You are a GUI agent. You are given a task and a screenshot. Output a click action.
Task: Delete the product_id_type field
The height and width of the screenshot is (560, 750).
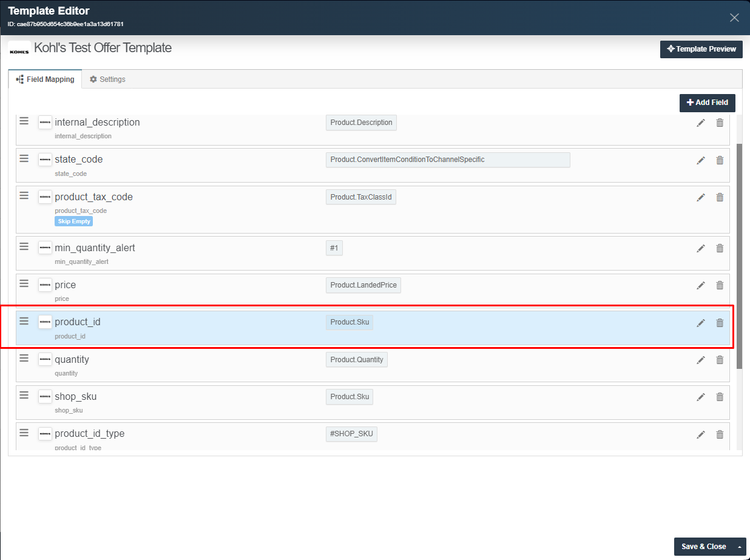(720, 434)
